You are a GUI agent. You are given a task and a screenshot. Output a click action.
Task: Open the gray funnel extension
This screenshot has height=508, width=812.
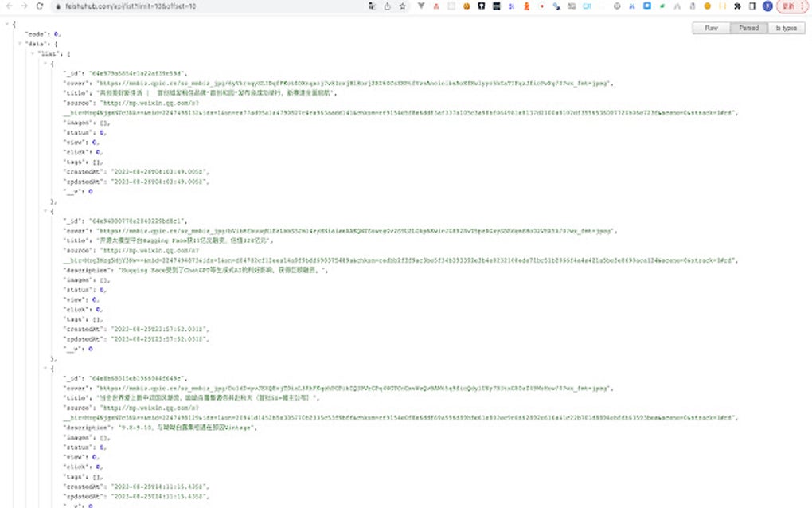[421, 6]
